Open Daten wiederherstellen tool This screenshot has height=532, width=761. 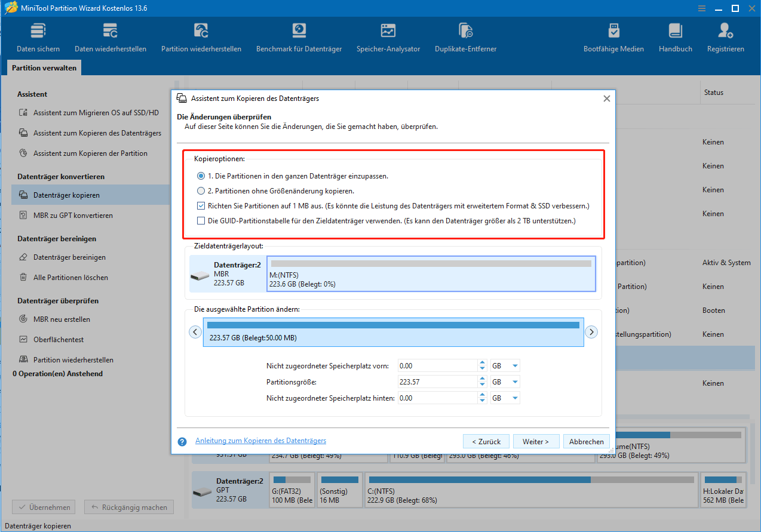(x=111, y=38)
